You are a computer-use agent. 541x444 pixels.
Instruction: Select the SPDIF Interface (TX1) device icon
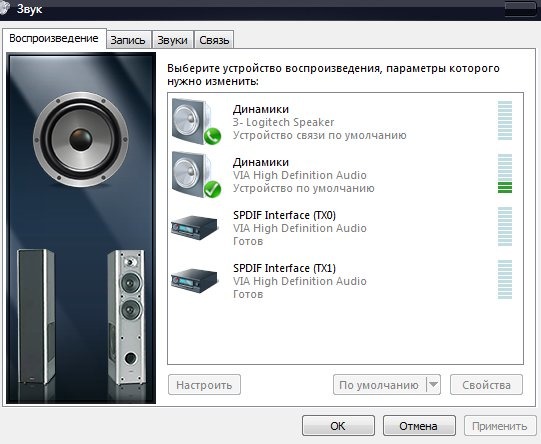194,281
